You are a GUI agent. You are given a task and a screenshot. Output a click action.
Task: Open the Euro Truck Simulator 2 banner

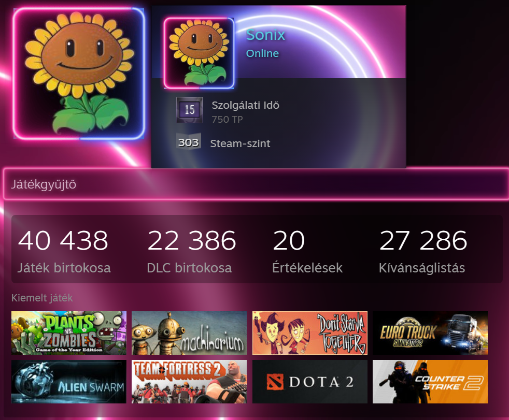[430, 333]
